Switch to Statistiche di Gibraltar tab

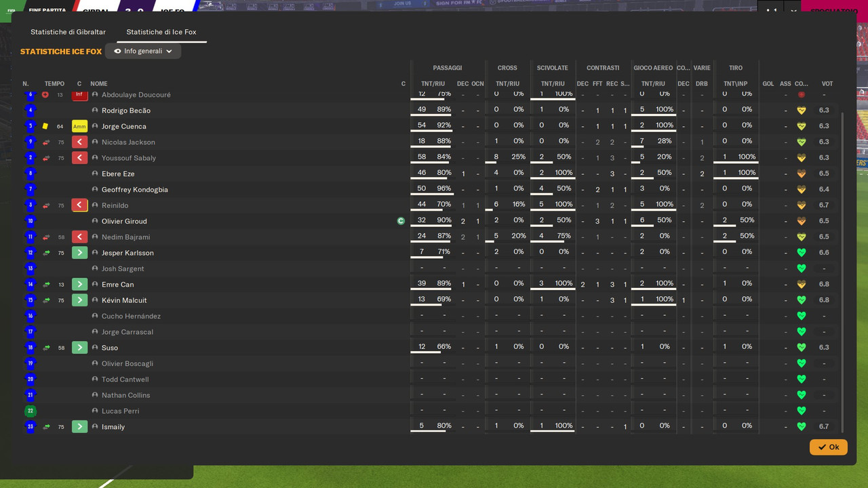pos(68,32)
